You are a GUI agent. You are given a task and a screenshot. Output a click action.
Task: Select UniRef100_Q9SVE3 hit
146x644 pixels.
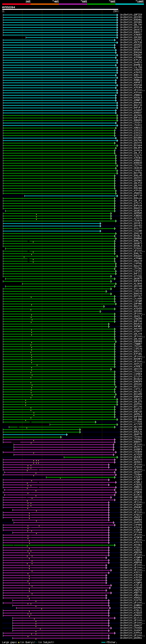click(131, 223)
